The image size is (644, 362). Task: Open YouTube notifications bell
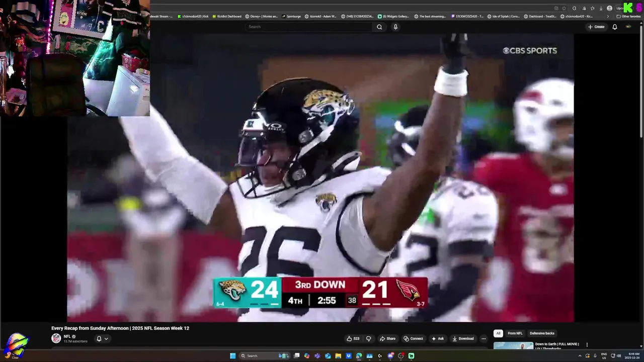click(x=614, y=27)
